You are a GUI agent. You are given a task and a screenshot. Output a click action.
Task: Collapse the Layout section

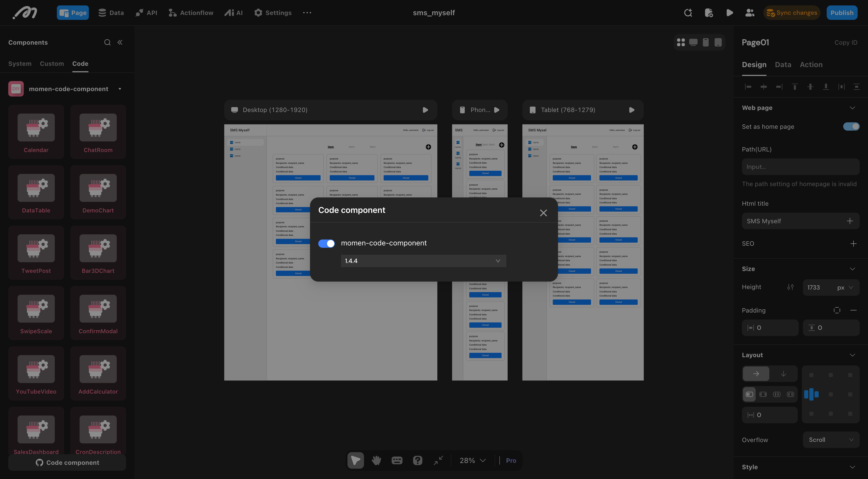pyautogui.click(x=852, y=355)
